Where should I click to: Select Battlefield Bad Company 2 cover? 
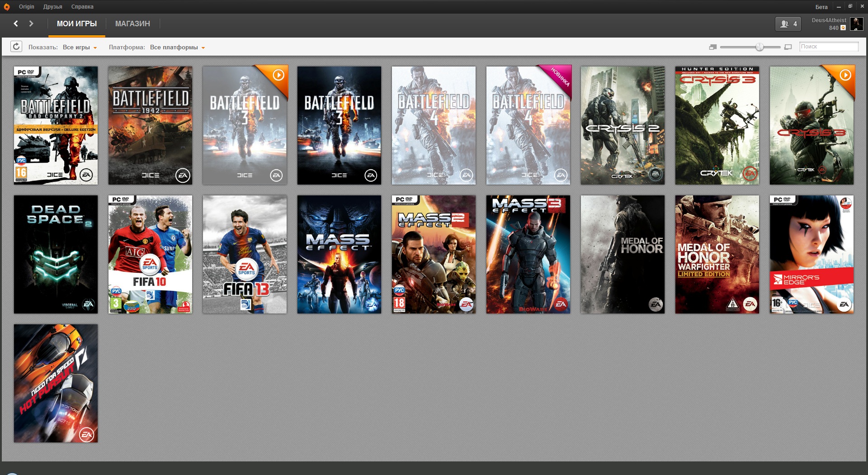click(x=56, y=125)
